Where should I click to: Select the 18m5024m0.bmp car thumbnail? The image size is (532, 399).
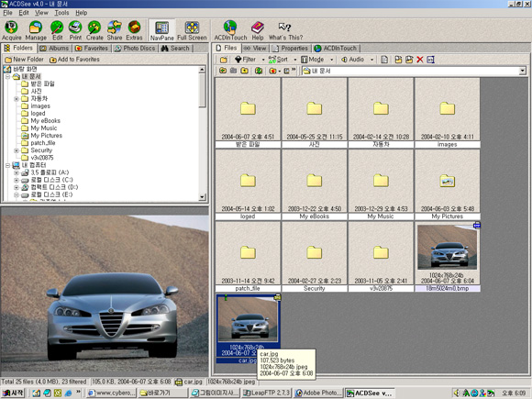[448, 256]
